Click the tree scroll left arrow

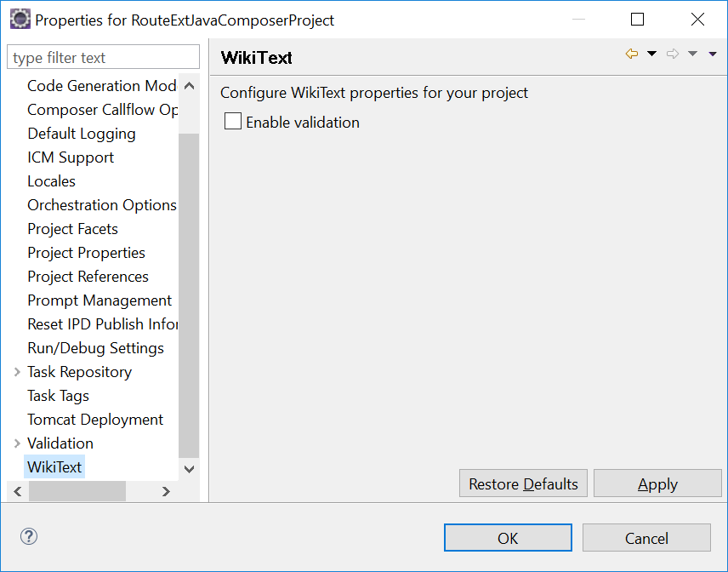tap(18, 491)
